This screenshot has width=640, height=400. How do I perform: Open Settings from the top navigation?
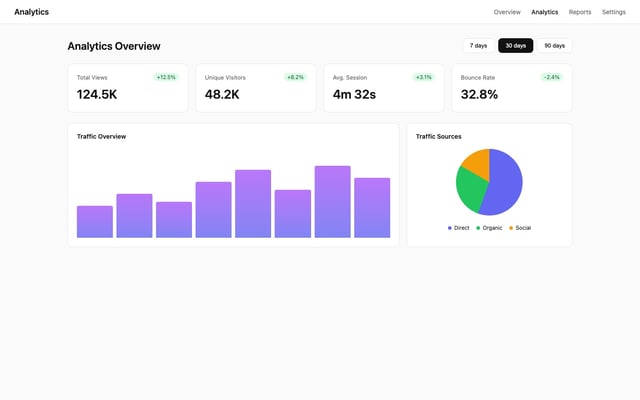[x=613, y=12]
